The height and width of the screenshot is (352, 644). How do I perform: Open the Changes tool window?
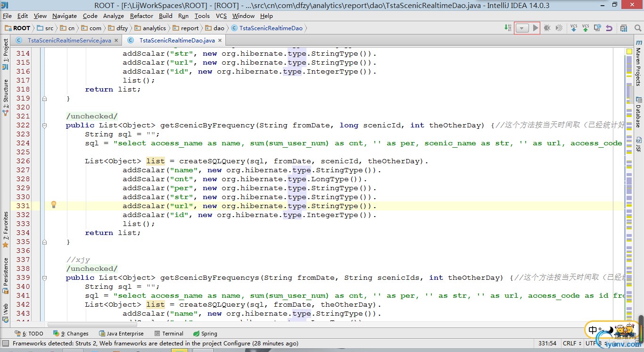click(x=71, y=334)
